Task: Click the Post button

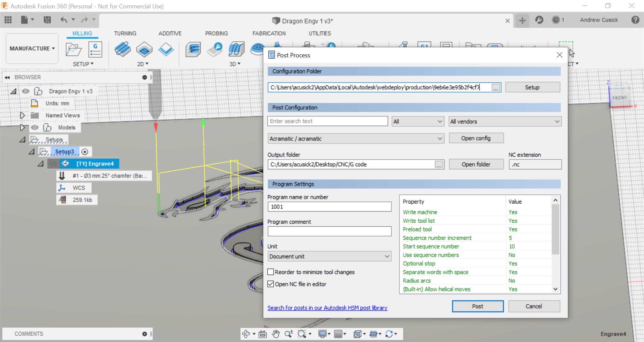Action: click(x=477, y=306)
